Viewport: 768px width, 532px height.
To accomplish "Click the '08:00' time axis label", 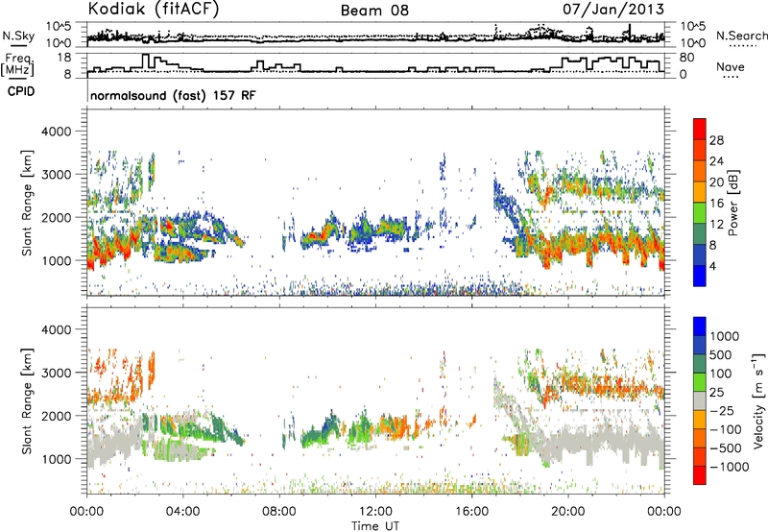I will point(278,512).
